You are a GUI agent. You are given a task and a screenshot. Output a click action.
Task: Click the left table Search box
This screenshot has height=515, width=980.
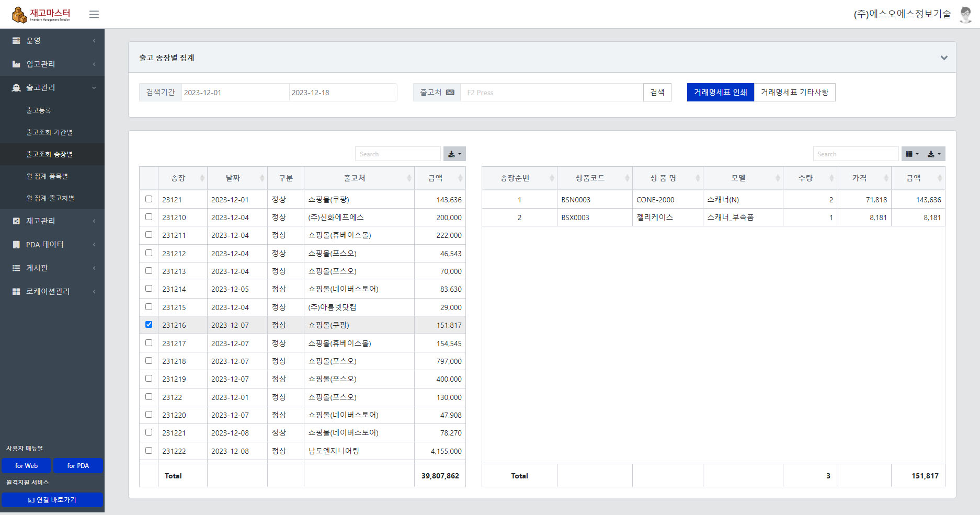pyautogui.click(x=398, y=154)
